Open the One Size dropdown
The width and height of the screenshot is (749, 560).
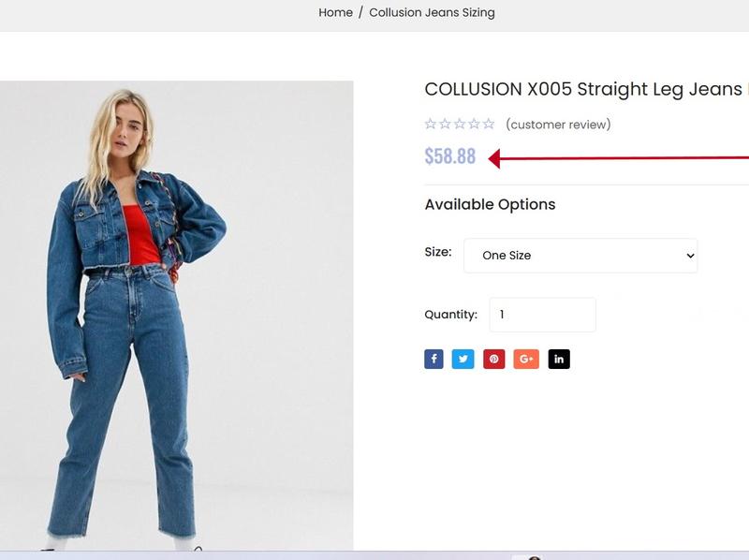[580, 256]
